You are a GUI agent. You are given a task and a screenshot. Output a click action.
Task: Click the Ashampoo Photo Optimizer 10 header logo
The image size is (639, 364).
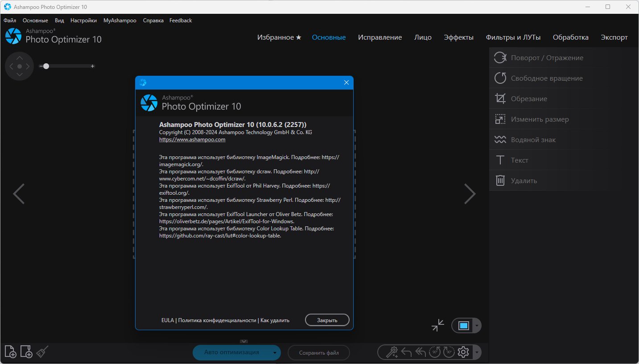[x=54, y=37]
